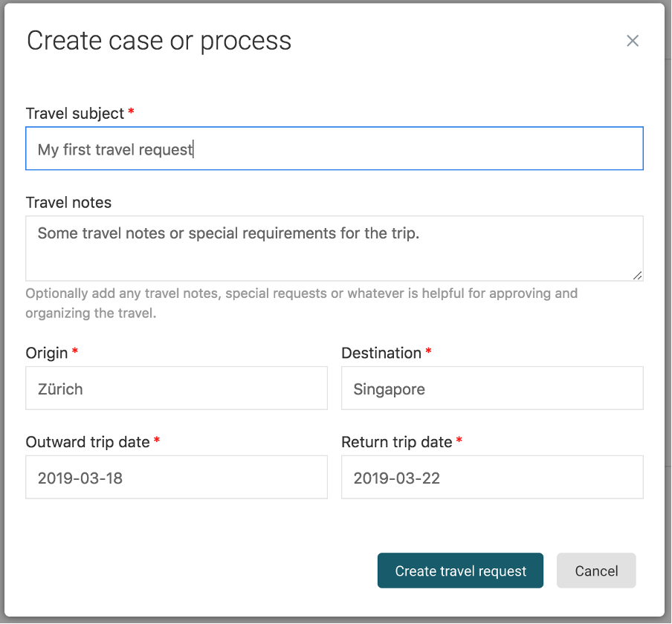Click the travel notes helper text
Image resolution: width=672 pixels, height=624 pixels.
tap(301, 303)
